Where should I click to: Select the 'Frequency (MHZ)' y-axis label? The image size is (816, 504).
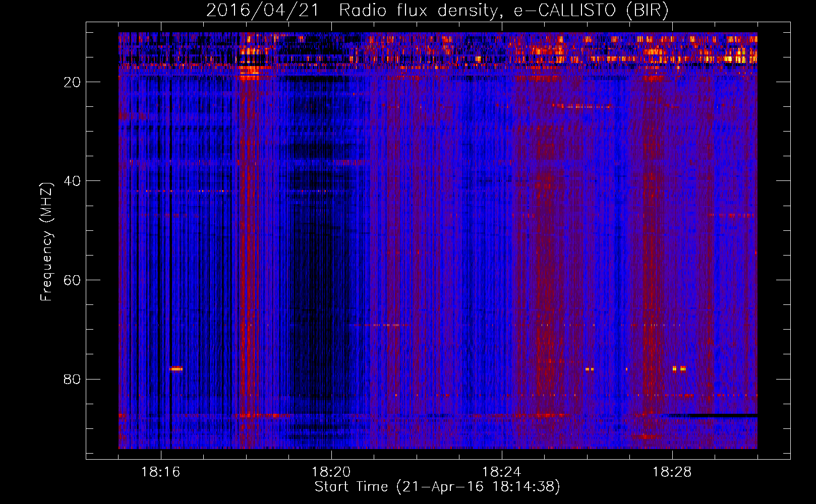coord(46,242)
